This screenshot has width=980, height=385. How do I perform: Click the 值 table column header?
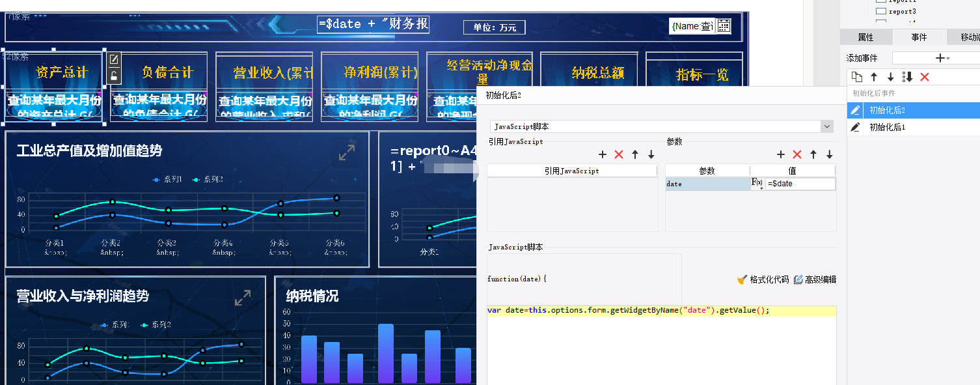pyautogui.click(x=793, y=171)
